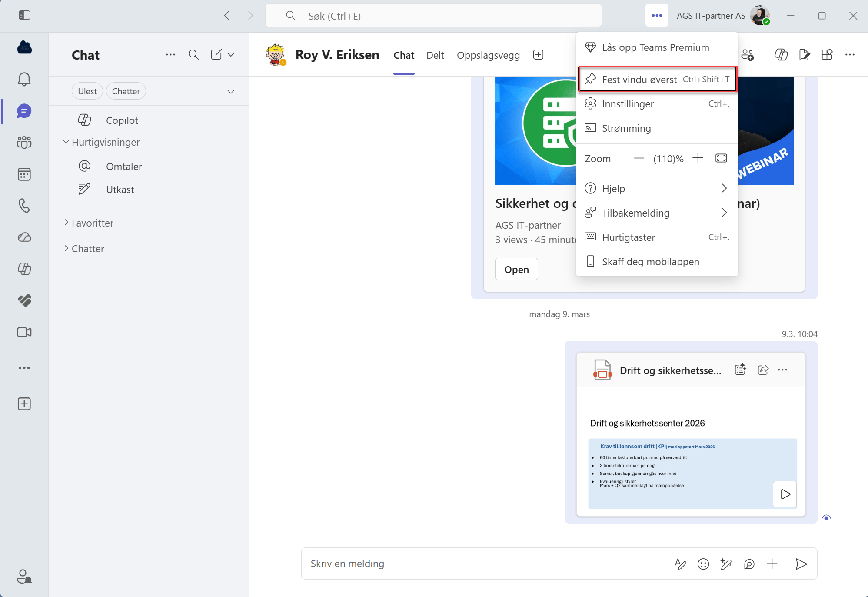The height and width of the screenshot is (597, 868).
Task: Open Activity bell in left rail
Action: tap(24, 79)
